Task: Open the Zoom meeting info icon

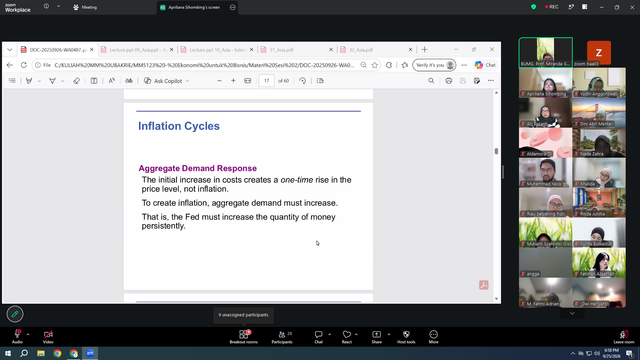Action: pyautogui.click(x=46, y=6)
